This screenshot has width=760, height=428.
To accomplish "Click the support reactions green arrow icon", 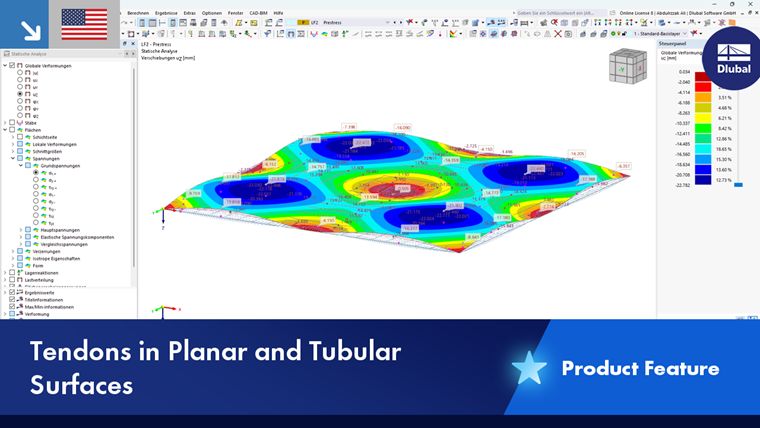I will point(345,34).
